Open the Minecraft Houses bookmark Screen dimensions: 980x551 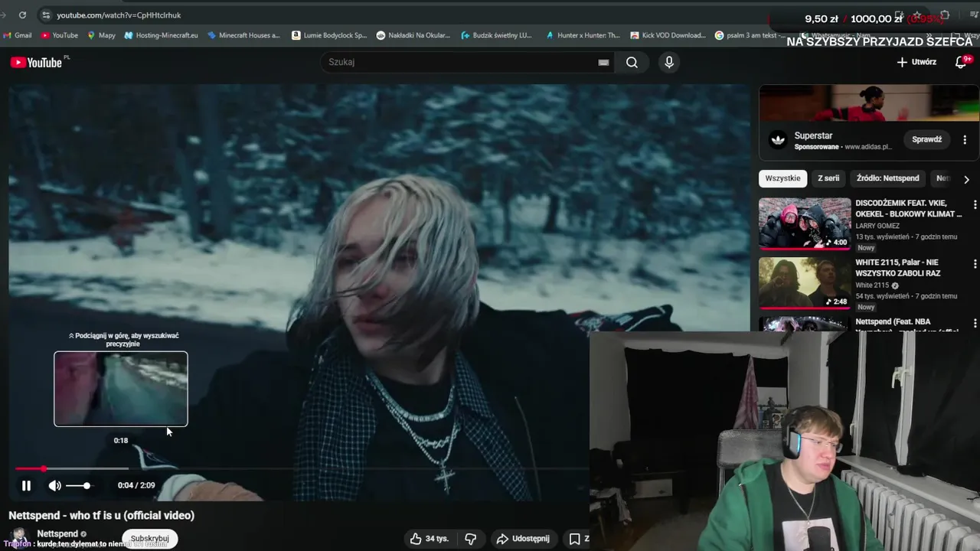pos(243,35)
